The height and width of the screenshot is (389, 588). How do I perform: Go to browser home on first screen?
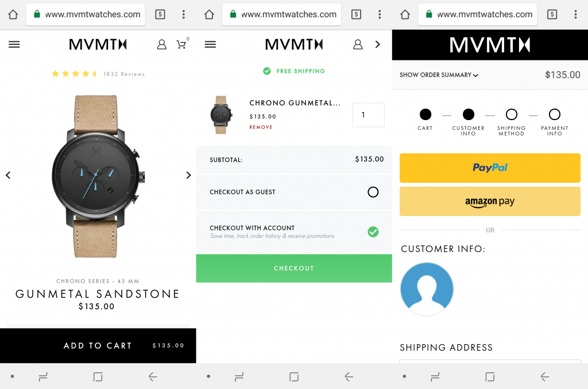coord(13,14)
